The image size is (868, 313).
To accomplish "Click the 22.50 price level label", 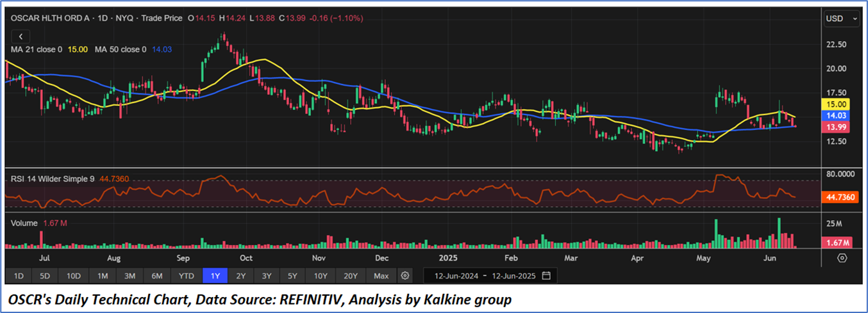I will point(835,44).
